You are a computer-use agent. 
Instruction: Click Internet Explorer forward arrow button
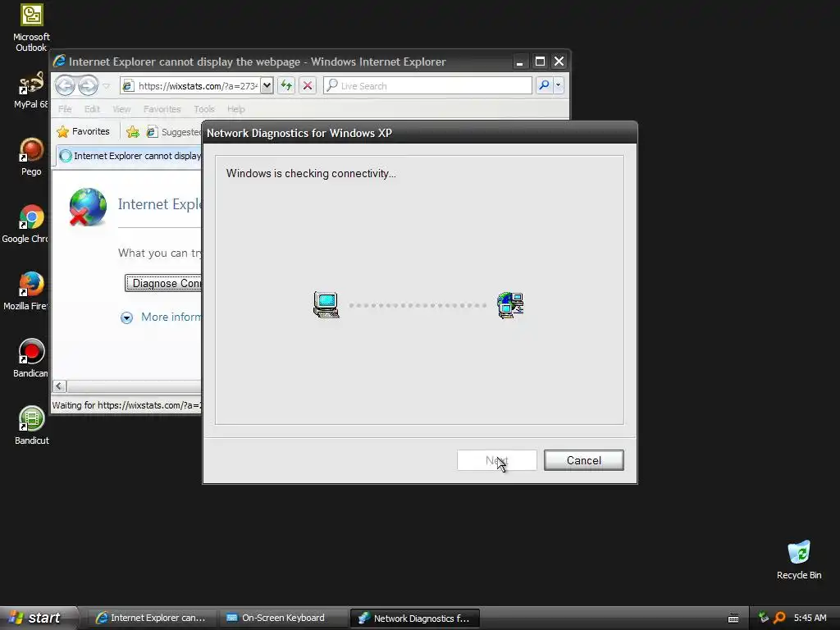tap(89, 85)
